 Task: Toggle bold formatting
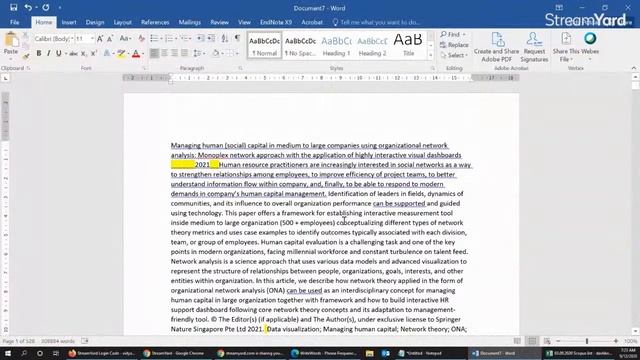click(39, 53)
